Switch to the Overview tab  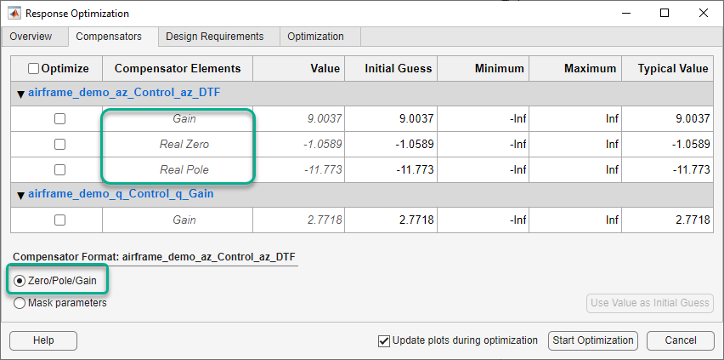click(31, 36)
